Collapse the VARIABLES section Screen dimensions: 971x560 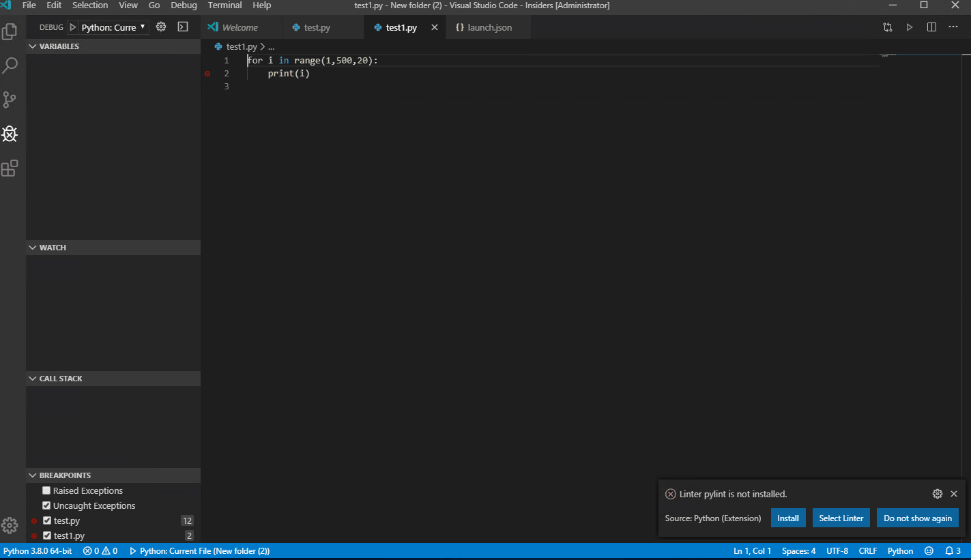[113, 46]
